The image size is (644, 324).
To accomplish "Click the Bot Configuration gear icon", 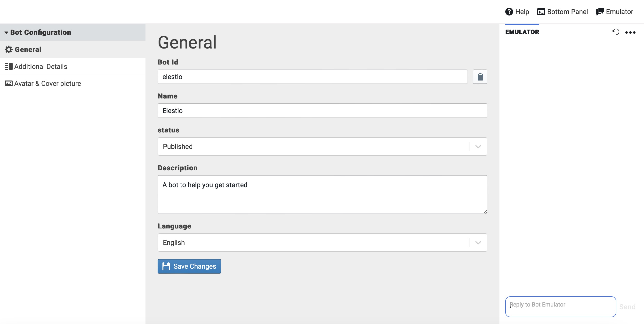I will pyautogui.click(x=9, y=49).
